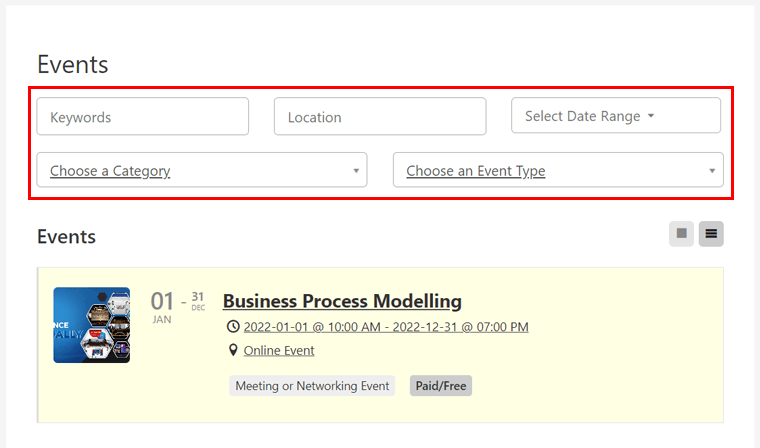Click the arrow on the Category dropdown
The width and height of the screenshot is (760, 448).
coord(356,171)
